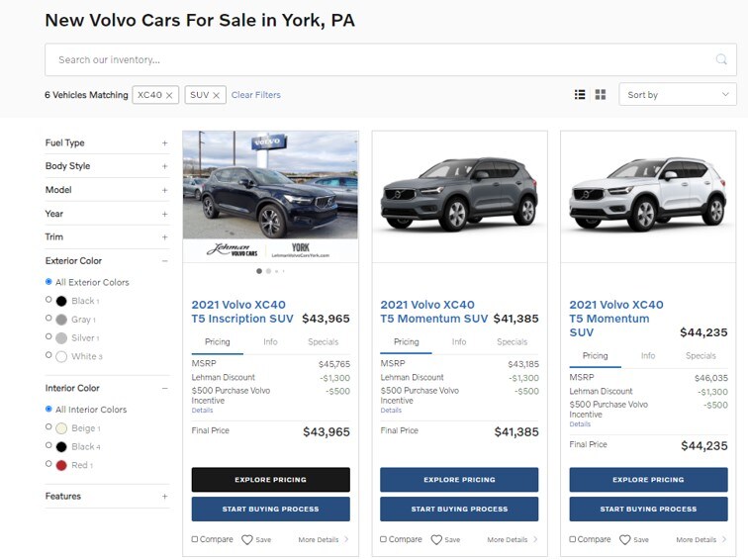This screenshot has height=560, width=748.
Task: Open Specials tab on $41,385 Momentum card
Action: coord(512,341)
